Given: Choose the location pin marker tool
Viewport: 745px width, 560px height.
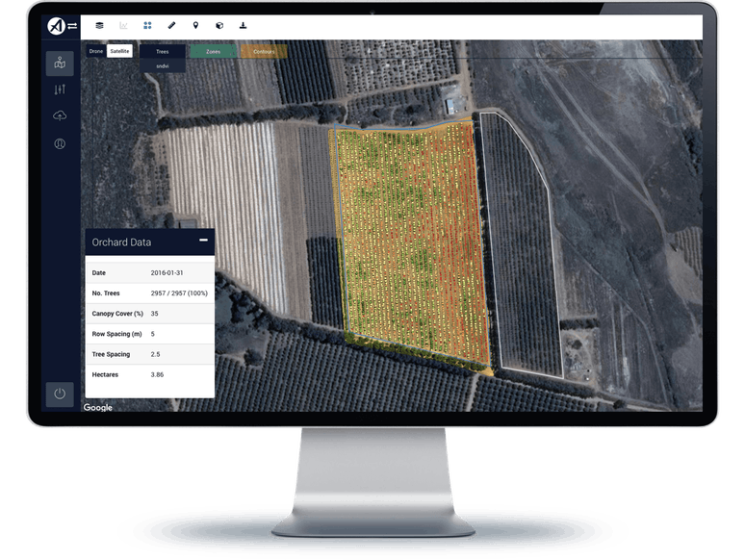Looking at the screenshot, I should tap(195, 26).
